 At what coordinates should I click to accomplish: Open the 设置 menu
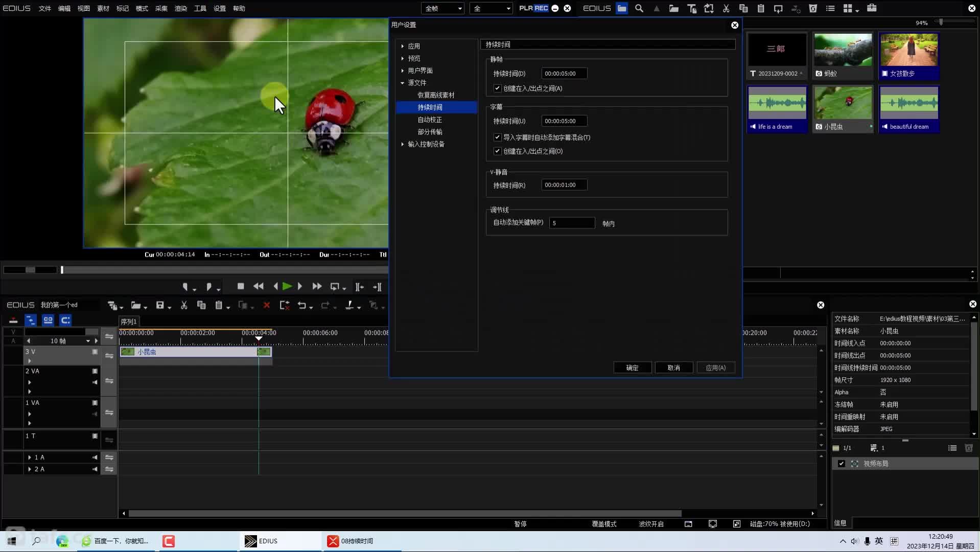coord(220,8)
